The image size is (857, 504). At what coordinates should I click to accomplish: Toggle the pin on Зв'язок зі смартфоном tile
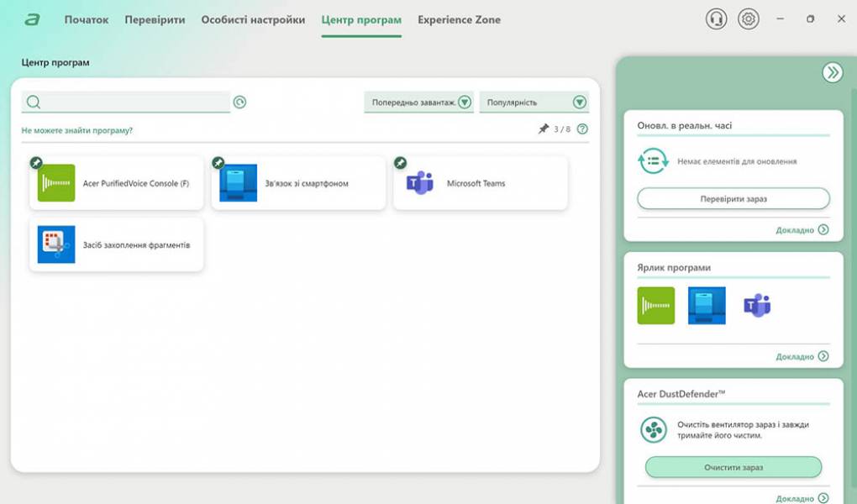218,162
